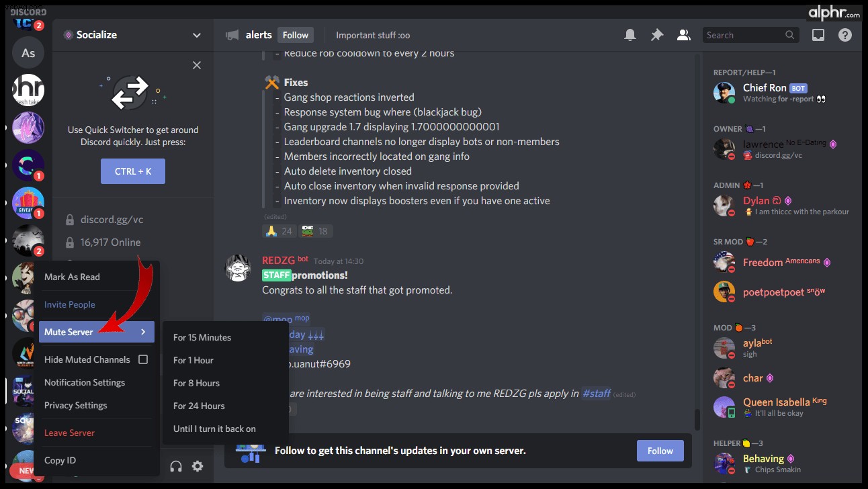The image size is (868, 489).
Task: Close the Quick Switcher tip
Action: 197,65
